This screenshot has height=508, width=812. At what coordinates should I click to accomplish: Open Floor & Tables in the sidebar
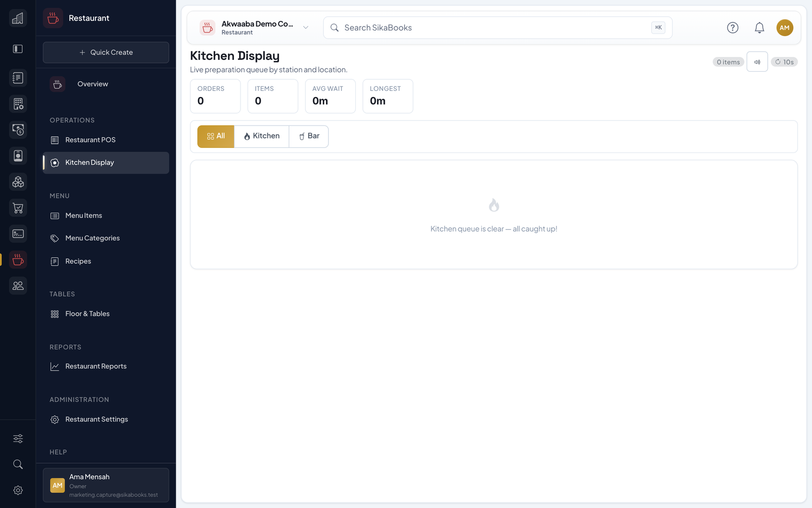coord(106,314)
